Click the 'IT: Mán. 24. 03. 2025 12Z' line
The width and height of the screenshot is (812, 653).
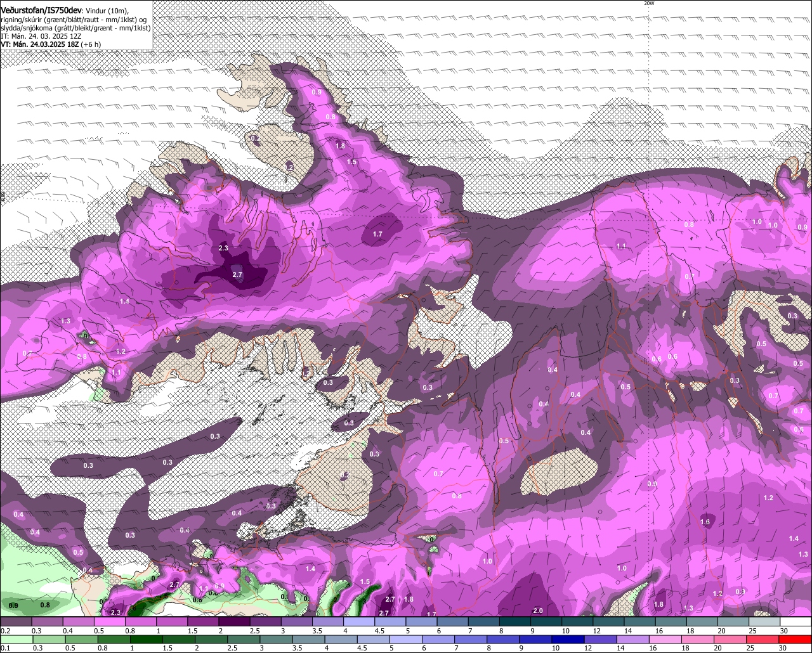[41, 36]
